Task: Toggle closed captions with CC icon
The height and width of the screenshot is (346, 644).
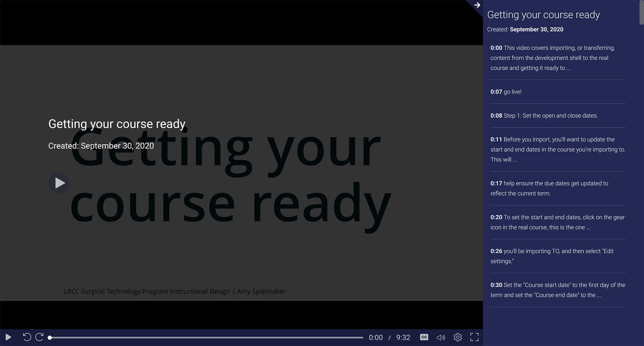Action: click(x=424, y=337)
